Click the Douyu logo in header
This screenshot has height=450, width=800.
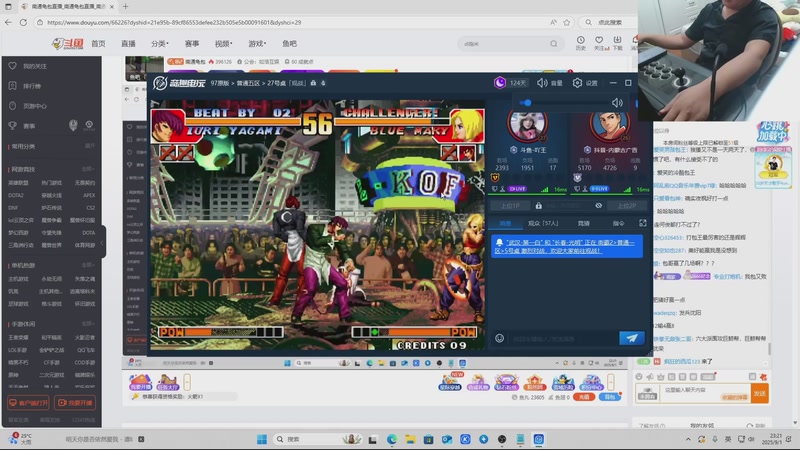pos(67,44)
